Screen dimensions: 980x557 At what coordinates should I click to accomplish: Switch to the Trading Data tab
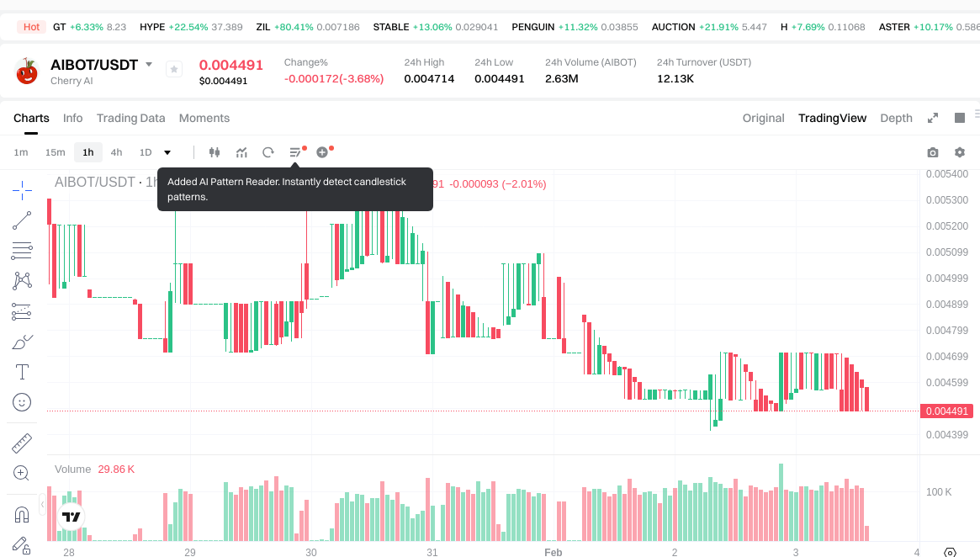130,118
